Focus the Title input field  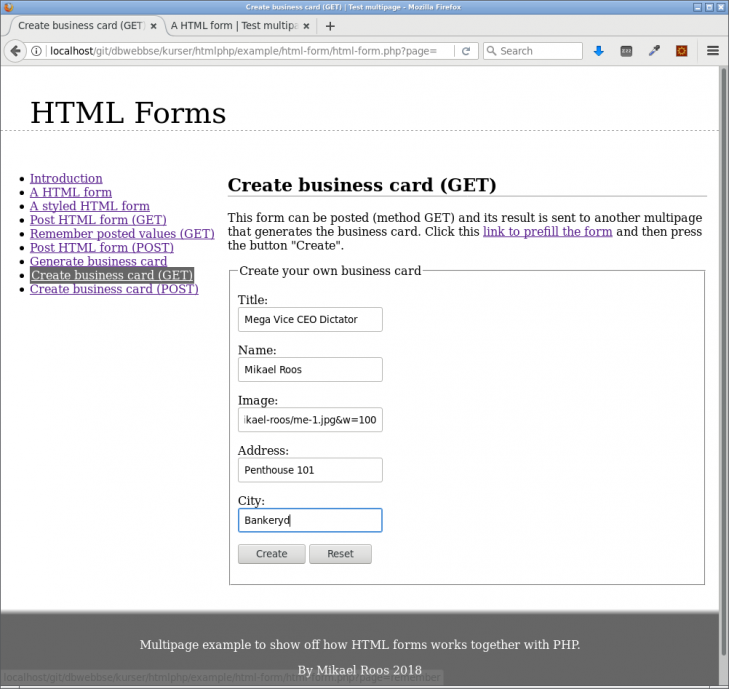(310, 319)
